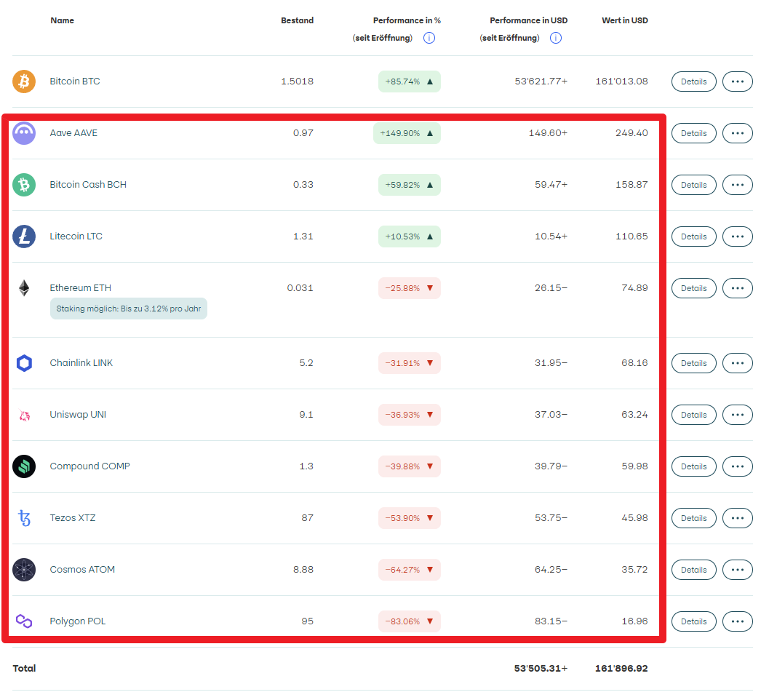769x700 pixels.
Task: Click the −31.91% badge for Chainlink
Action: pos(410,363)
